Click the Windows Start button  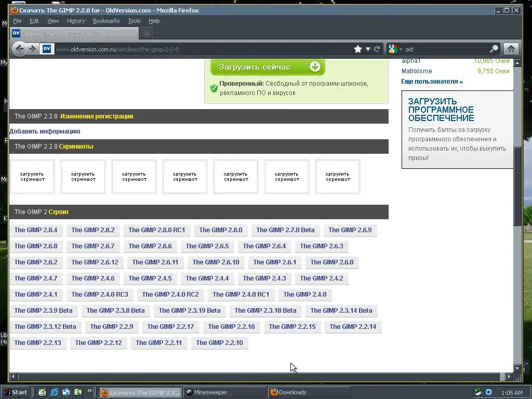(x=16, y=393)
